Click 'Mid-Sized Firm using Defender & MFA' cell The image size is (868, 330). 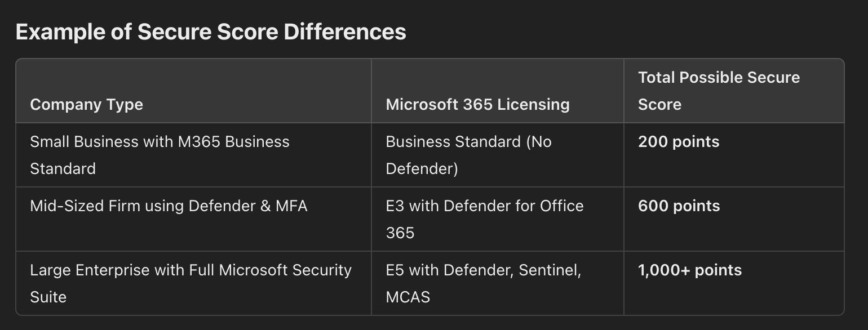pos(169,206)
